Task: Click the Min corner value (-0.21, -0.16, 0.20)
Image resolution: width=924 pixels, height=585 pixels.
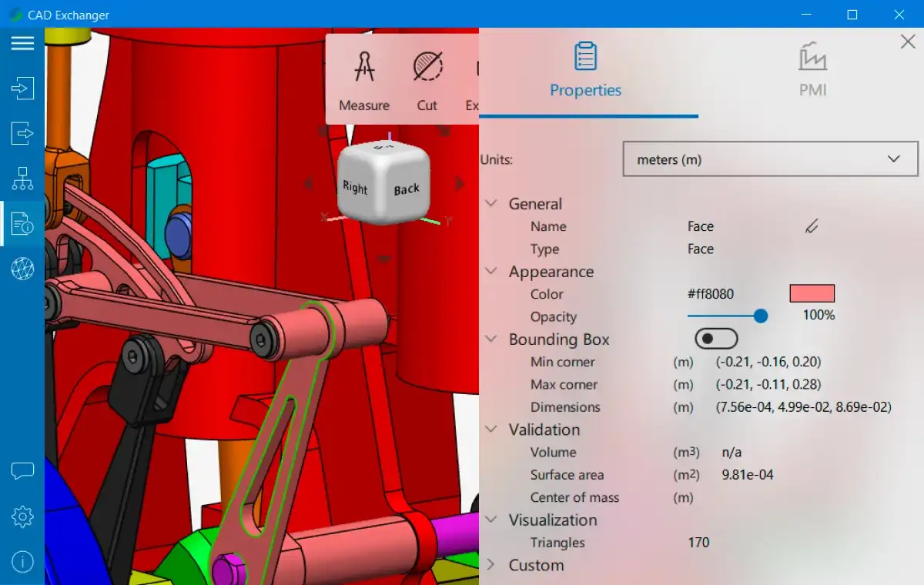Action: (768, 362)
